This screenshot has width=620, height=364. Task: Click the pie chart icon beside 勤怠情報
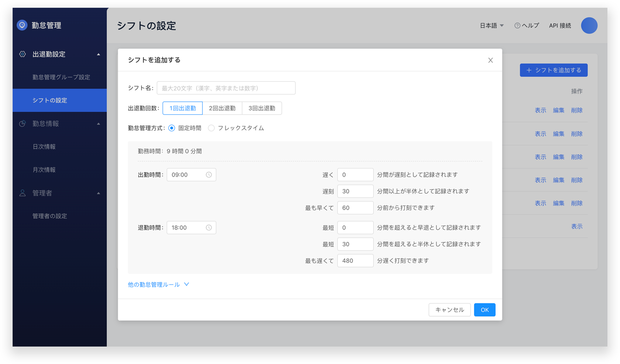pos(22,123)
